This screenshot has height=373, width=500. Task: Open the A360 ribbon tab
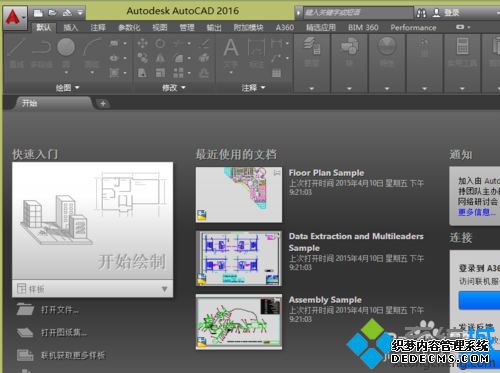(285, 27)
